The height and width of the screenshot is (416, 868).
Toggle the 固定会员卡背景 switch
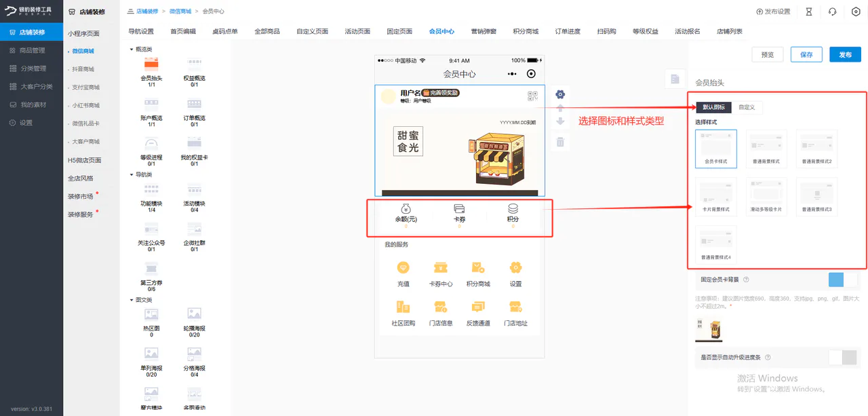843,280
